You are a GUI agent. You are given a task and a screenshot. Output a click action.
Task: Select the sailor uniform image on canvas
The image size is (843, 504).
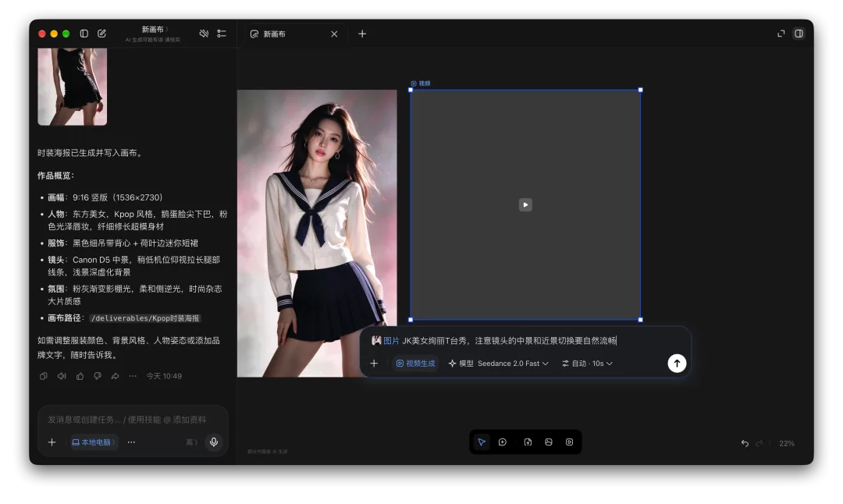pyautogui.click(x=317, y=233)
